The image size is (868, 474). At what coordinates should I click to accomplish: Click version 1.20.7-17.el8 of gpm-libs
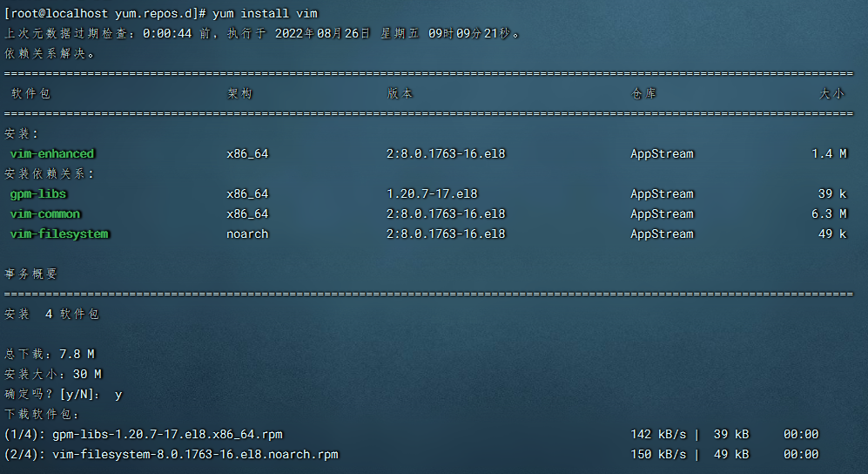(x=432, y=193)
